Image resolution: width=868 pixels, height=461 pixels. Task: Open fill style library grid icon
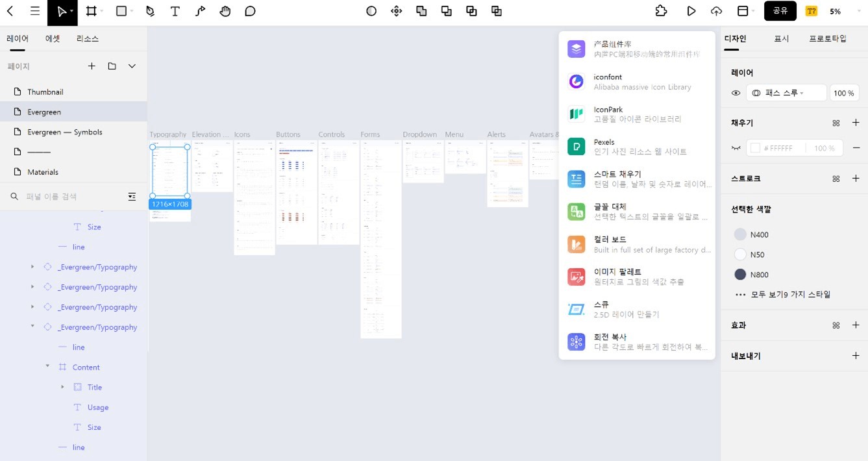click(x=836, y=123)
